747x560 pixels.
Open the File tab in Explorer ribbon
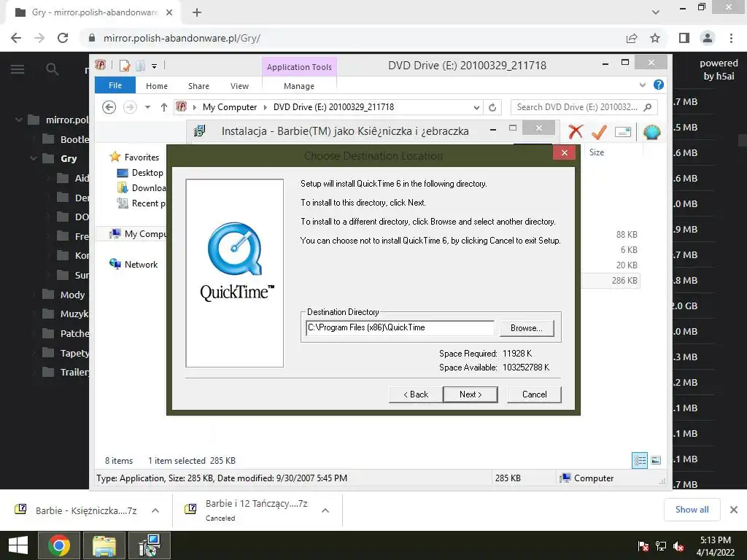(115, 85)
